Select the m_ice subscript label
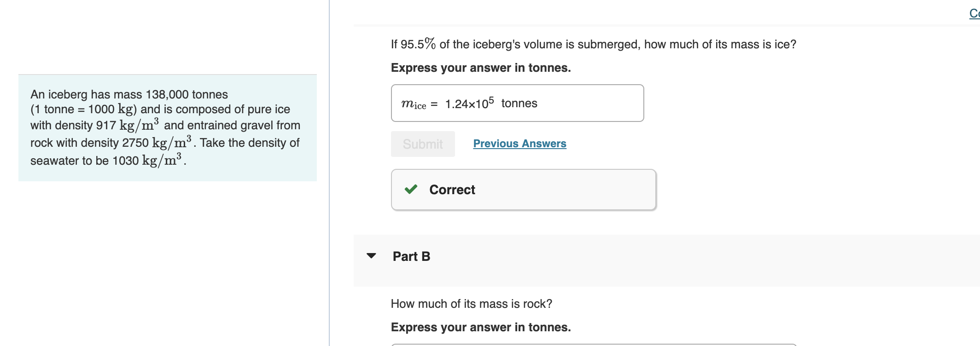Image resolution: width=980 pixels, height=346 pixels. tap(414, 104)
